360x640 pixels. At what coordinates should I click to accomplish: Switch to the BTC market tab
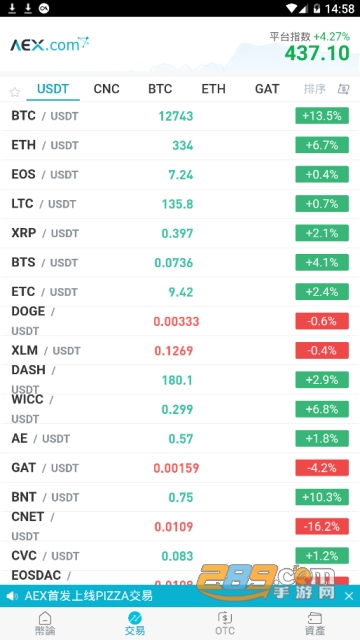[x=160, y=89]
